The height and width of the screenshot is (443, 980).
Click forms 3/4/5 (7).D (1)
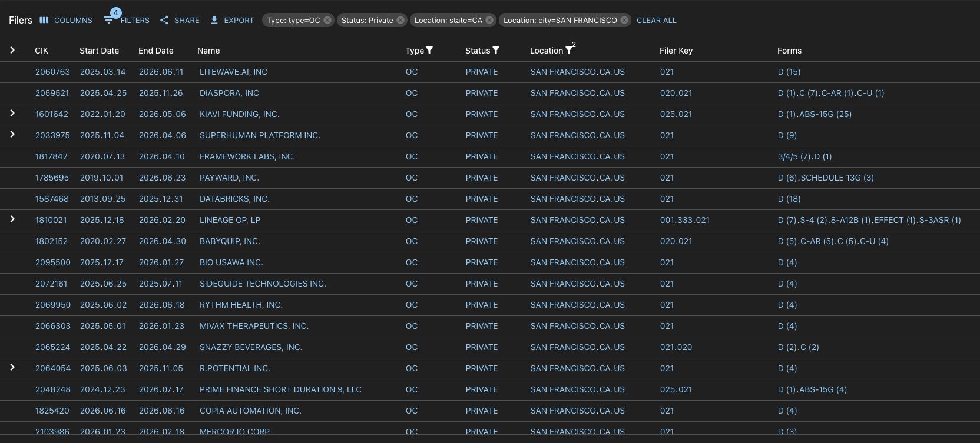coord(804,156)
